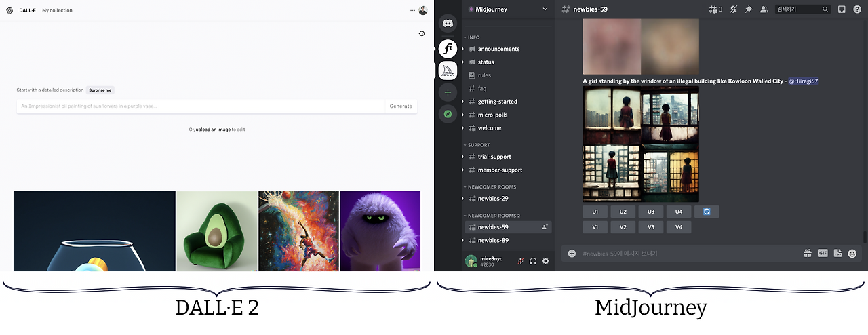Click the U4 upscale button
Viewport: 868px width, 335px height.
pos(678,212)
